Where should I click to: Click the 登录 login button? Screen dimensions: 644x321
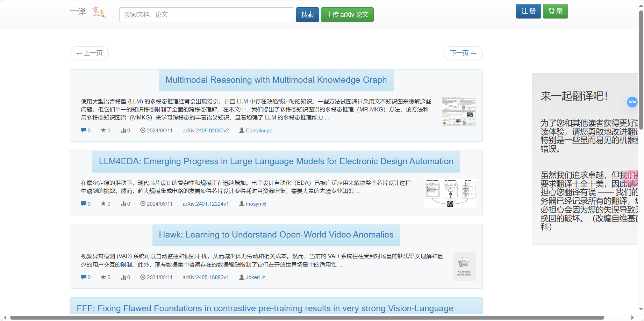click(x=555, y=11)
